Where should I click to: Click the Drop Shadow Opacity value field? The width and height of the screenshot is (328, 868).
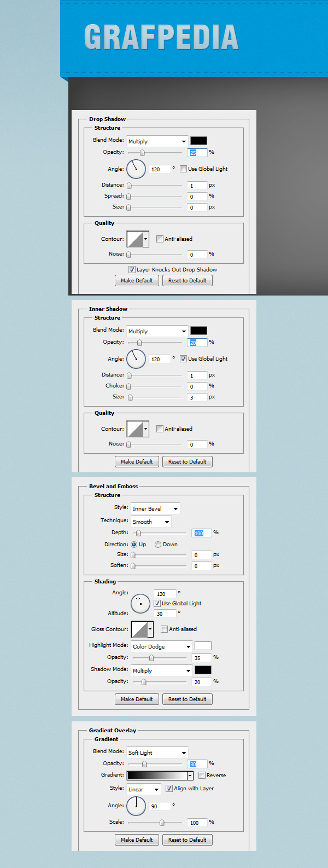pyautogui.click(x=197, y=153)
